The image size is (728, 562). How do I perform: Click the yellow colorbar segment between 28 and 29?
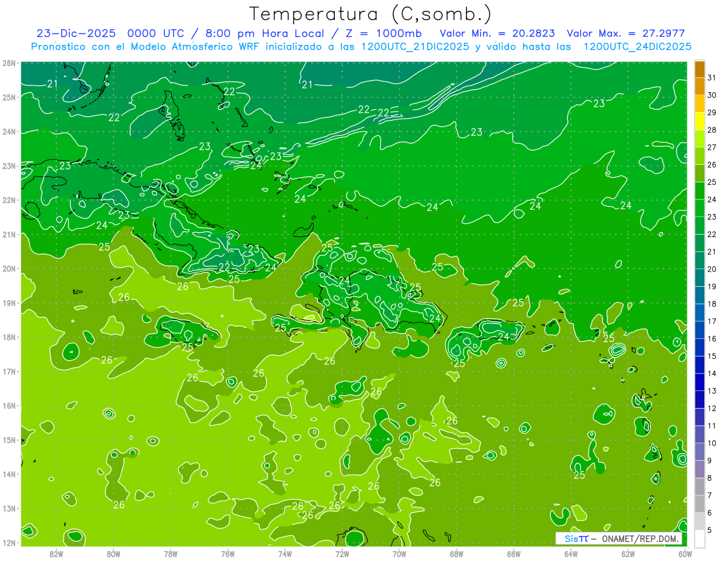click(699, 121)
